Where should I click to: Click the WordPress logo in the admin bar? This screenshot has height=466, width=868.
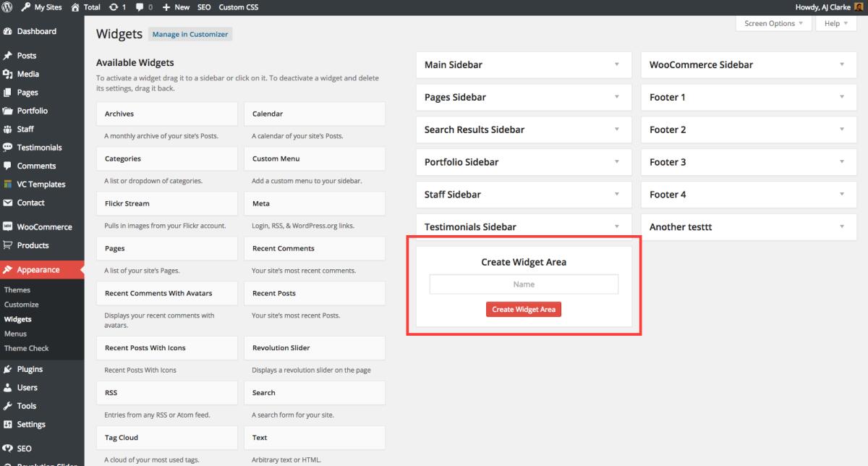click(x=8, y=7)
